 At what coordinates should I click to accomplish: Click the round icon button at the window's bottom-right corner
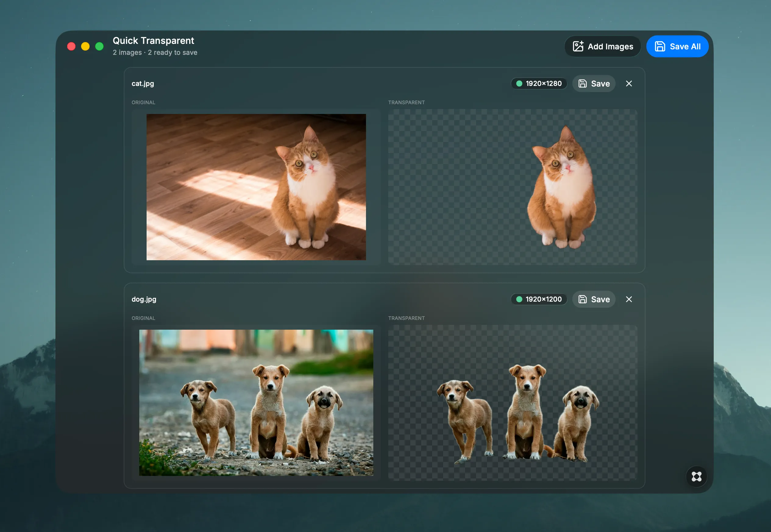pos(696,476)
